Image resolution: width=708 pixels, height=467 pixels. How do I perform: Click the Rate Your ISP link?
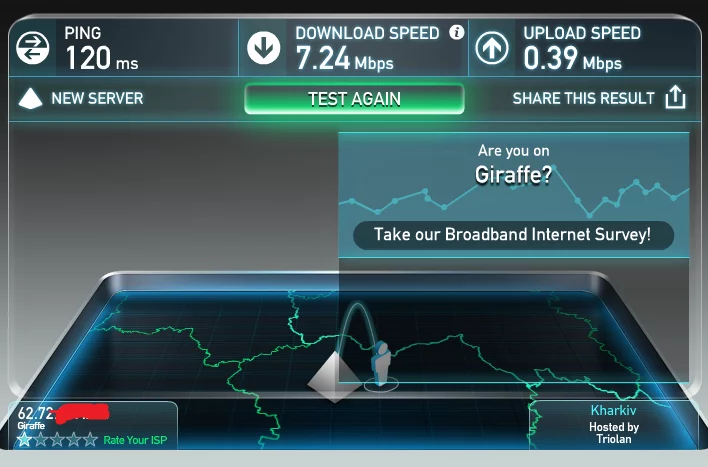pyautogui.click(x=135, y=440)
